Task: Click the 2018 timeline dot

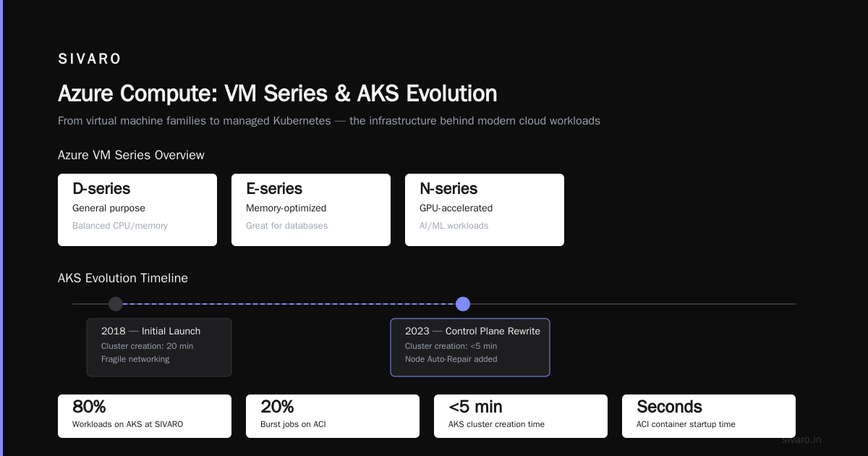Action: [x=116, y=304]
